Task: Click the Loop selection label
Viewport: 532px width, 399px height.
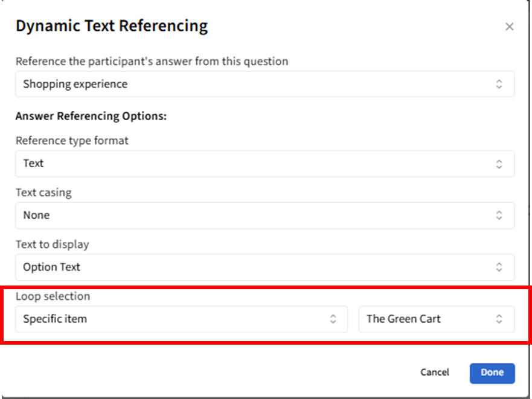Action: pos(53,296)
